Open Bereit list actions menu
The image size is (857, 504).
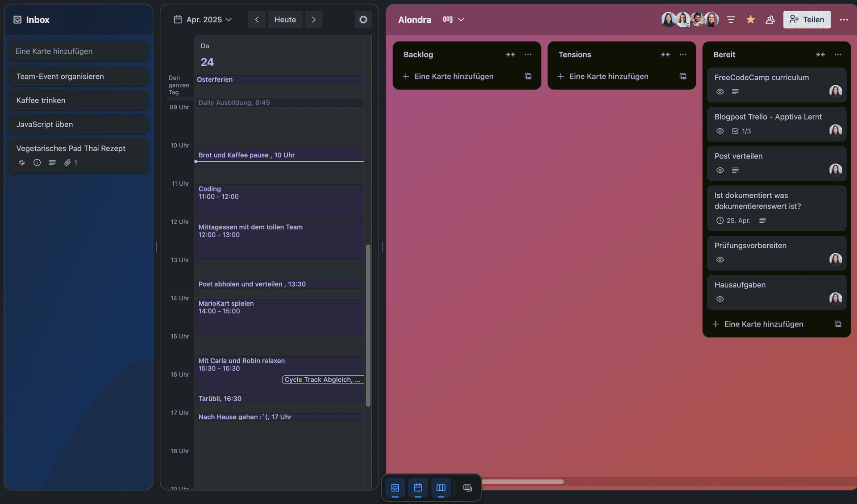838,54
